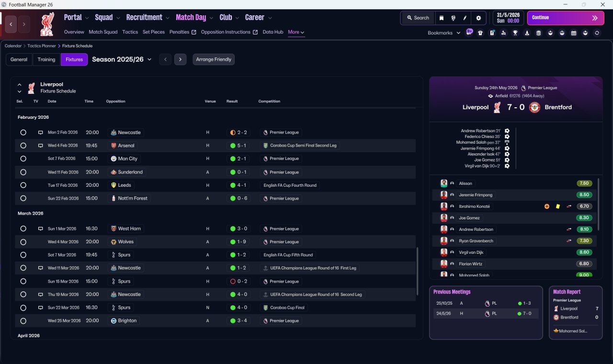Click the purple Continue button
Image resolution: width=613 pixels, height=364 pixels.
tap(566, 18)
